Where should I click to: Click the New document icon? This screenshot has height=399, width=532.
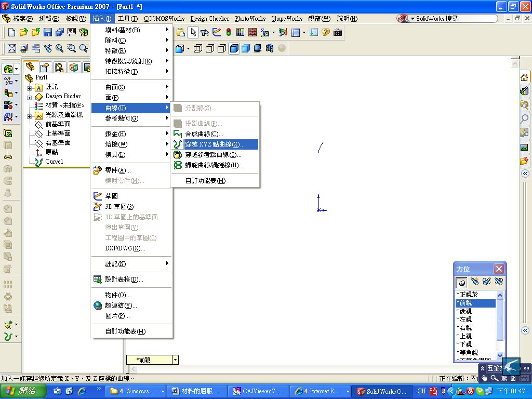pos(11,32)
